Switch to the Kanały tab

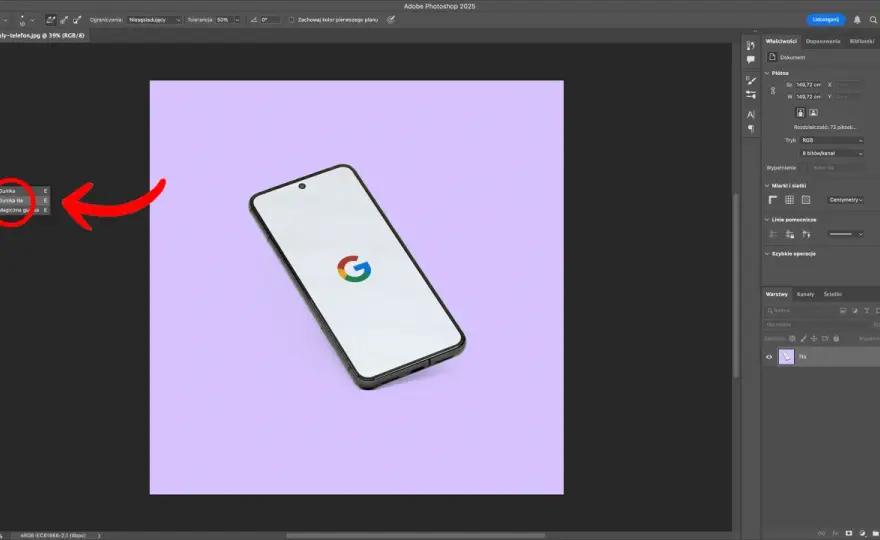(x=805, y=294)
